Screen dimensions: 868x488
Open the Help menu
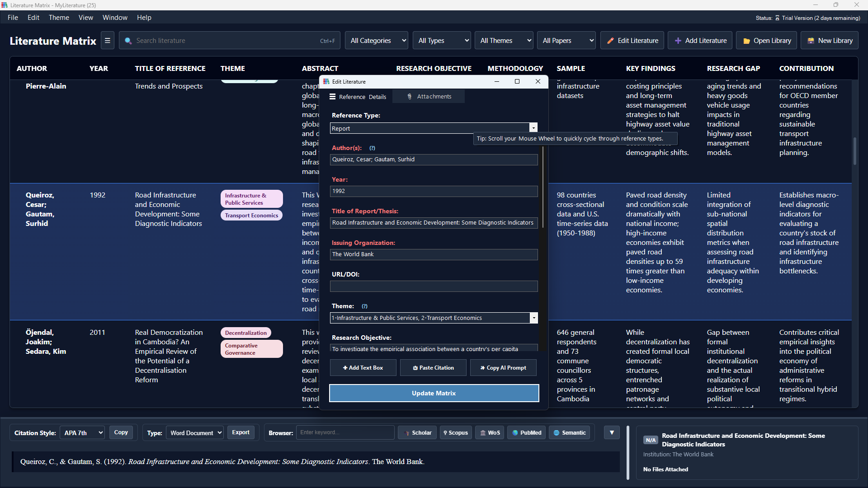pyautogui.click(x=144, y=18)
